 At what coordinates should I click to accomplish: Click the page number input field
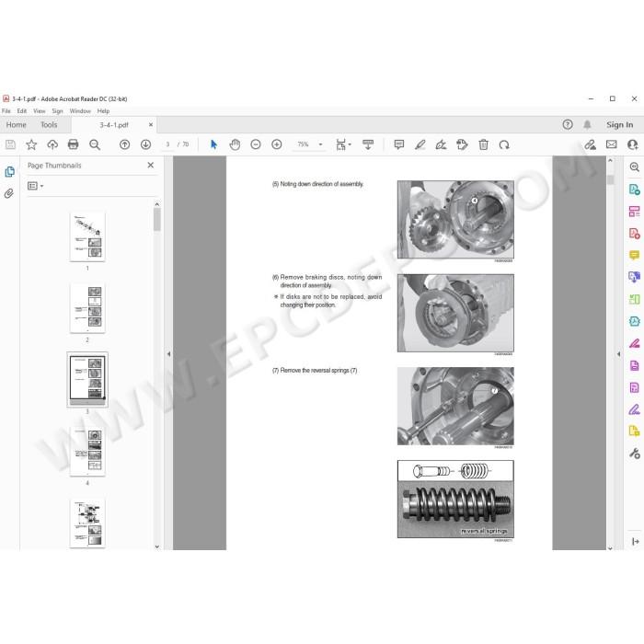tap(167, 144)
